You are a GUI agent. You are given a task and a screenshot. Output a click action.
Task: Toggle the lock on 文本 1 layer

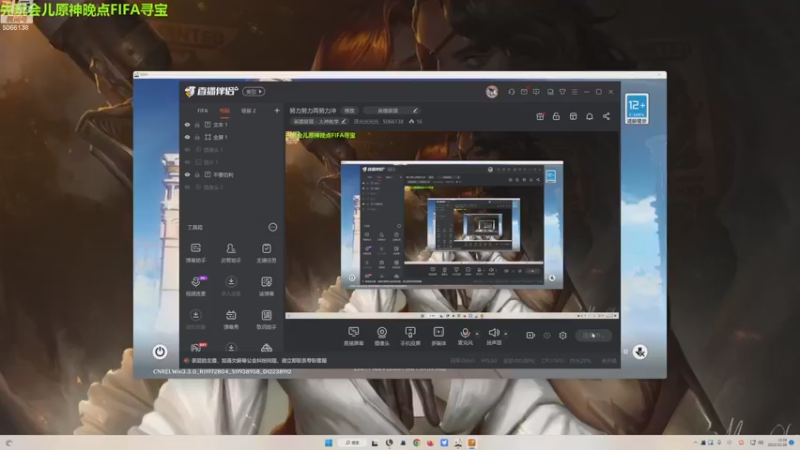click(x=197, y=125)
